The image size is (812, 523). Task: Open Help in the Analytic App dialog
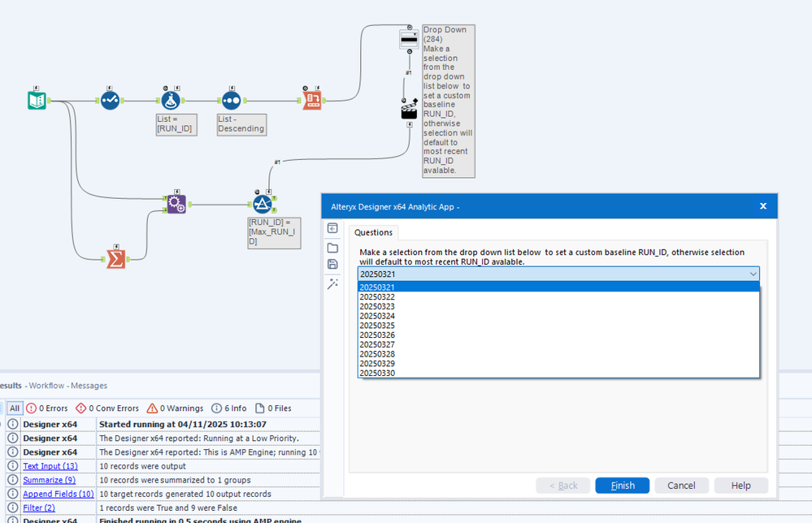click(740, 485)
